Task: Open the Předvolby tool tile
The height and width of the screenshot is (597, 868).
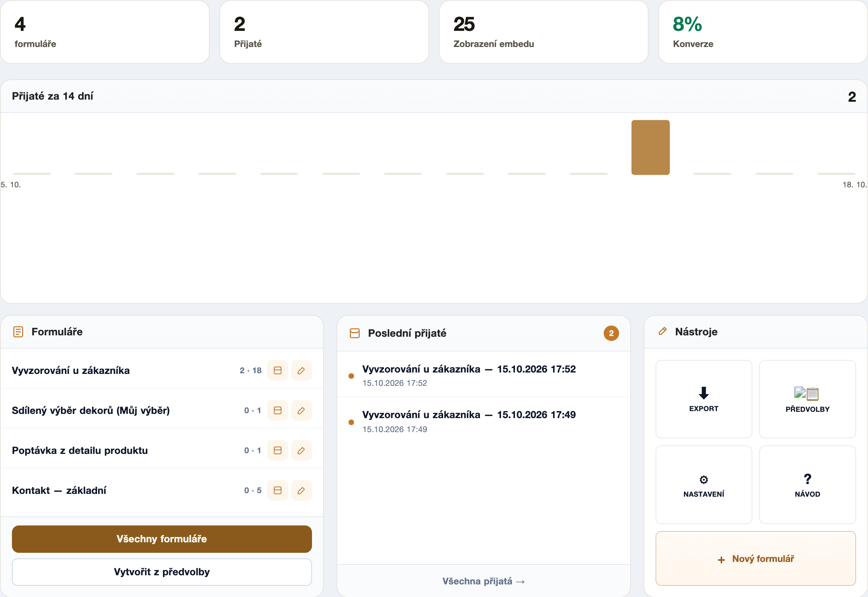Action: [807, 399]
